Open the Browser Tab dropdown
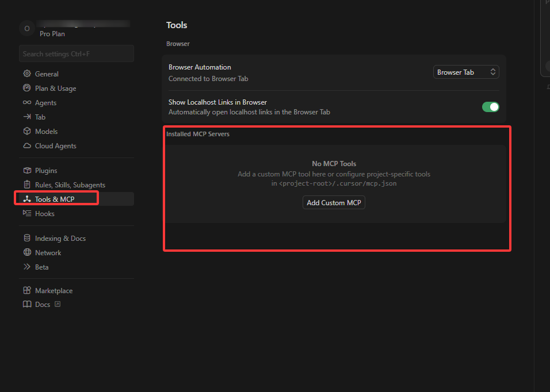This screenshot has height=392, width=550. (x=466, y=72)
